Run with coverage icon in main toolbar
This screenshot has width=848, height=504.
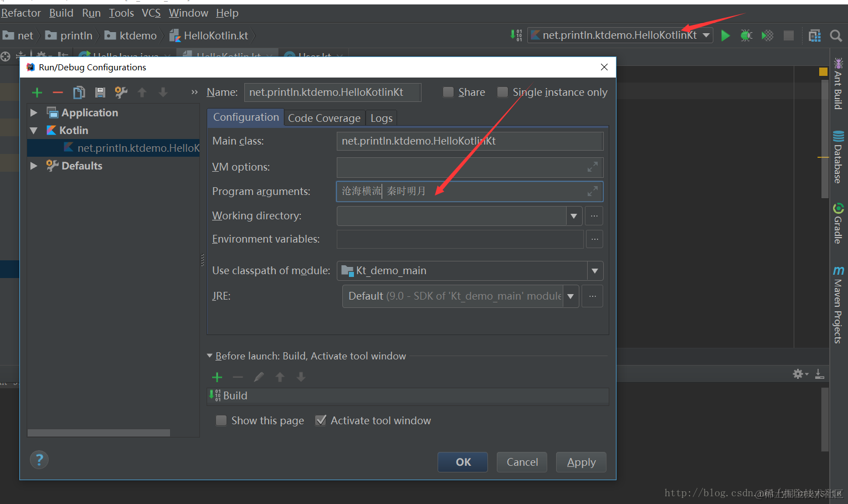click(x=767, y=36)
